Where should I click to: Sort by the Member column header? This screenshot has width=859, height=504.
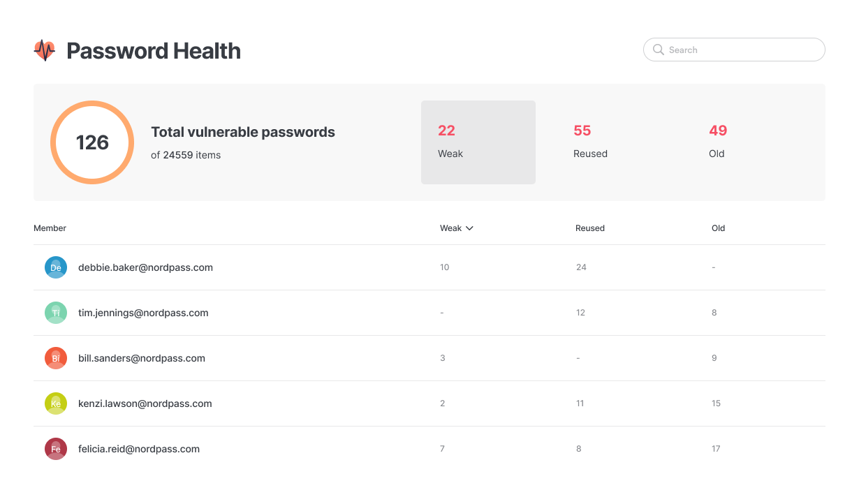coord(50,228)
